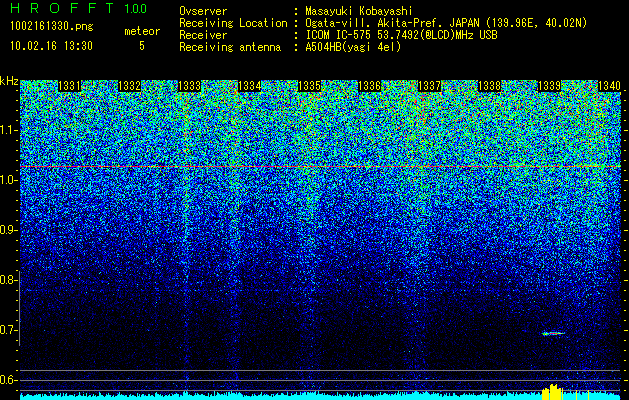Click the Receiving antenna label
The width and height of the screenshot is (629, 400).
pyautogui.click(x=230, y=47)
